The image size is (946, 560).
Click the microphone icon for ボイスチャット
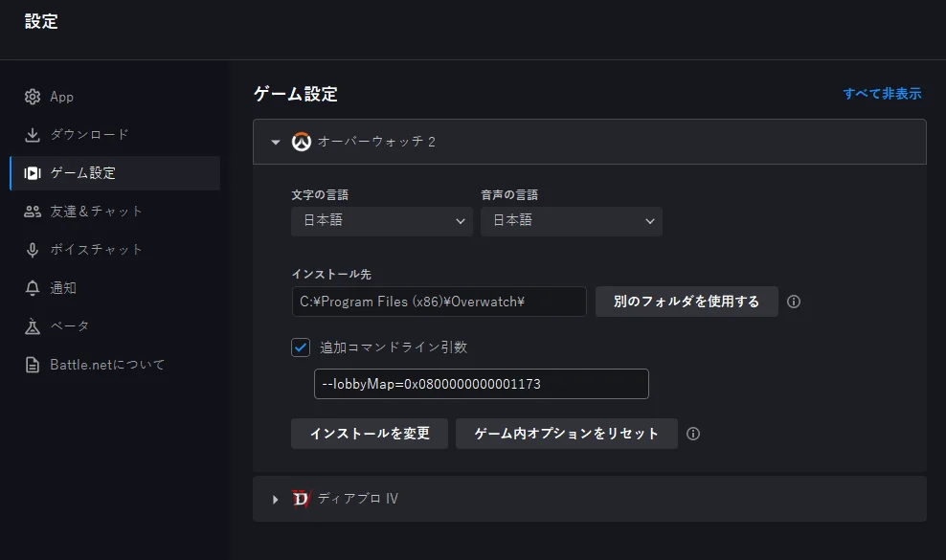tap(33, 250)
